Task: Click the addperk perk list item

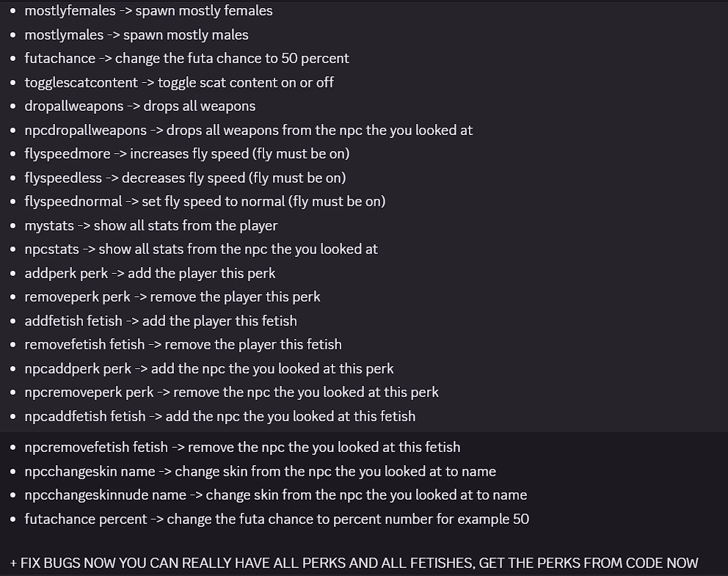Action: point(150,273)
